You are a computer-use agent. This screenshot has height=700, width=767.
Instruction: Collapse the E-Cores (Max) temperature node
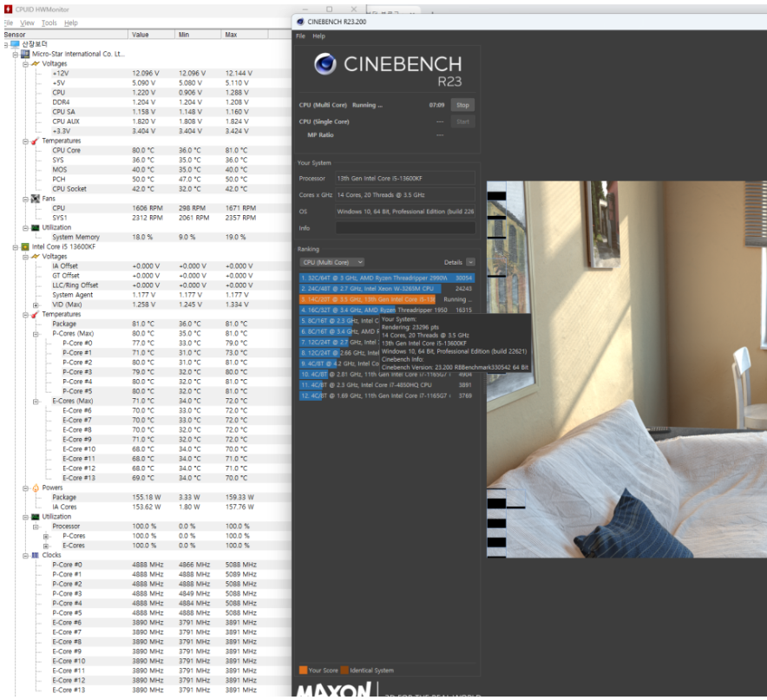pyautogui.click(x=36, y=402)
